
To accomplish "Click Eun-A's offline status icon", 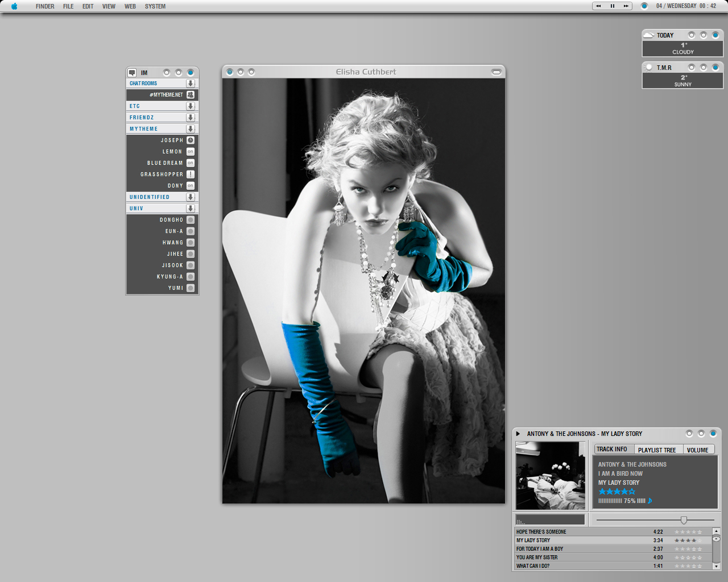I will click(x=191, y=231).
